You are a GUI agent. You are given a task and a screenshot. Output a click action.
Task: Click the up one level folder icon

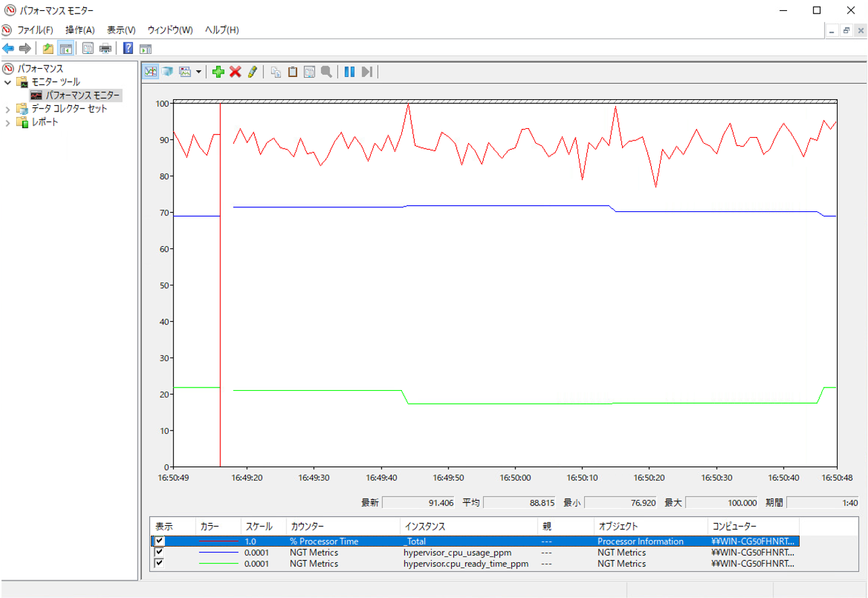48,49
